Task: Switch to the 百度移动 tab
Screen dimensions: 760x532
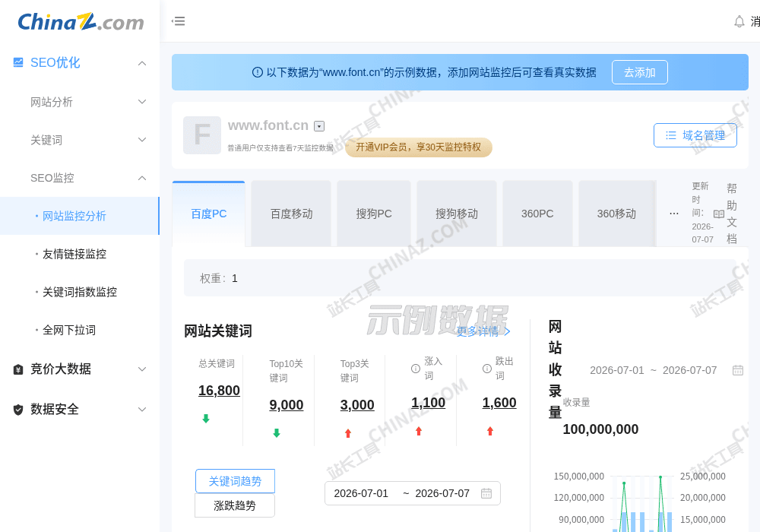Action: (x=291, y=214)
